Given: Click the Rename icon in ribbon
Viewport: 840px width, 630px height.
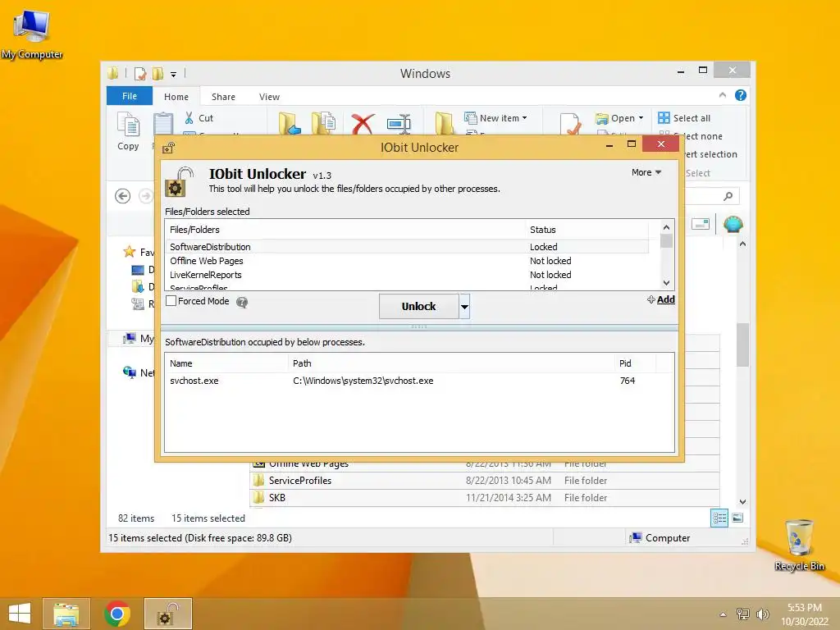Looking at the screenshot, I should 399,125.
